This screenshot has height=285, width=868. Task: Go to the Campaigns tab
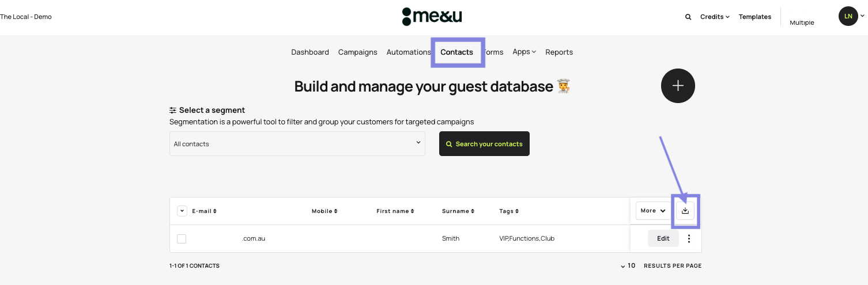[357, 52]
